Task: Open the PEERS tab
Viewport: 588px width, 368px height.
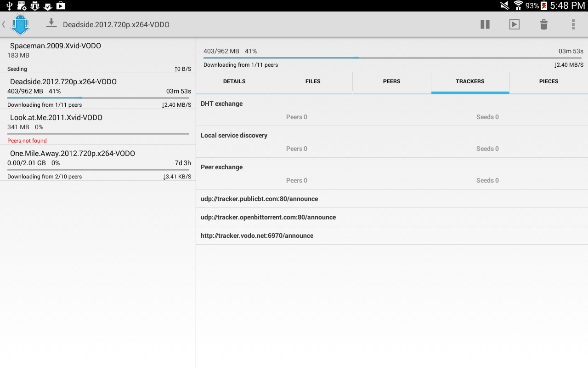Action: point(391,81)
